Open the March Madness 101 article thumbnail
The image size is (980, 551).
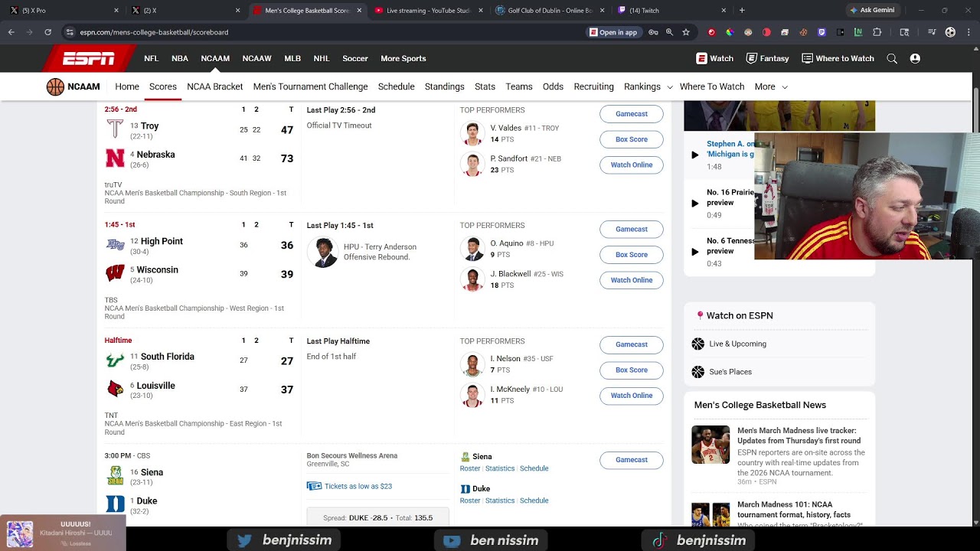tap(710, 514)
